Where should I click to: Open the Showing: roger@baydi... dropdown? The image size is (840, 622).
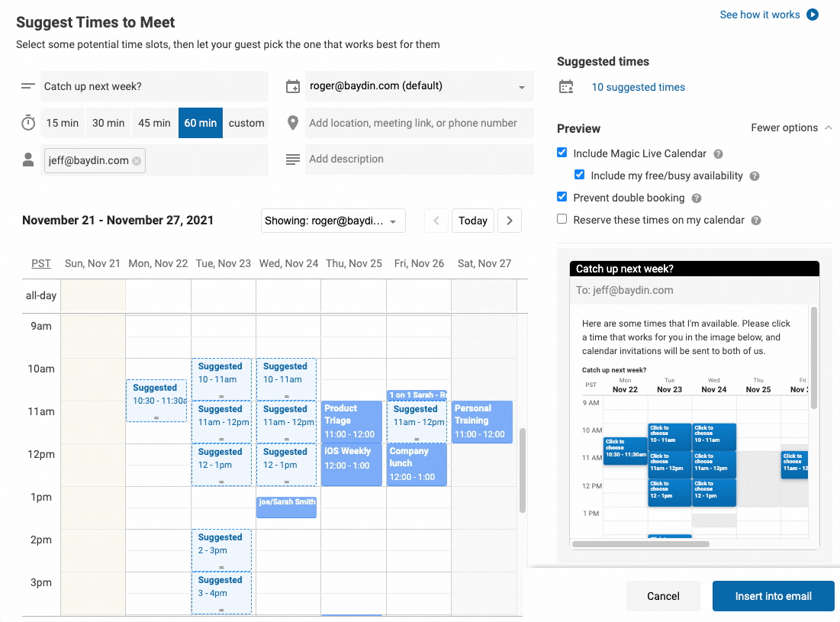coord(333,221)
